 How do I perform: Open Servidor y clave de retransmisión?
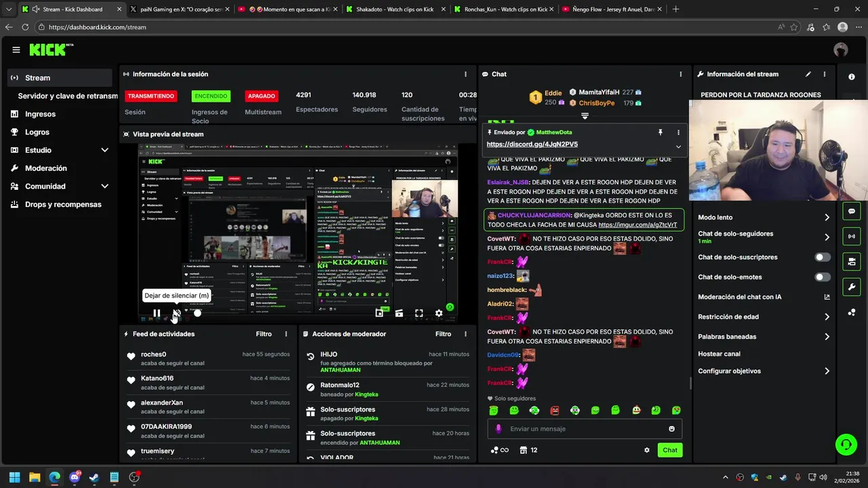pyautogui.click(x=68, y=96)
